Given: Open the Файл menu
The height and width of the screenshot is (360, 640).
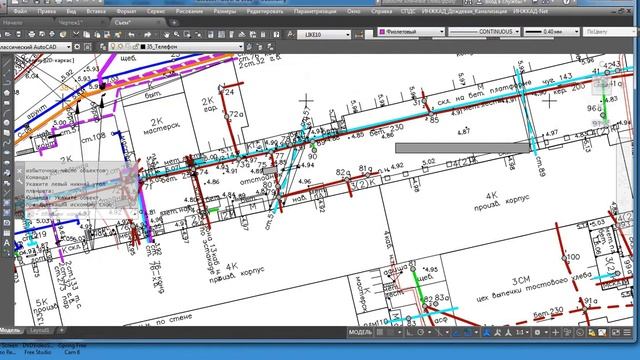Looking at the screenshot, I should (x=20, y=11).
